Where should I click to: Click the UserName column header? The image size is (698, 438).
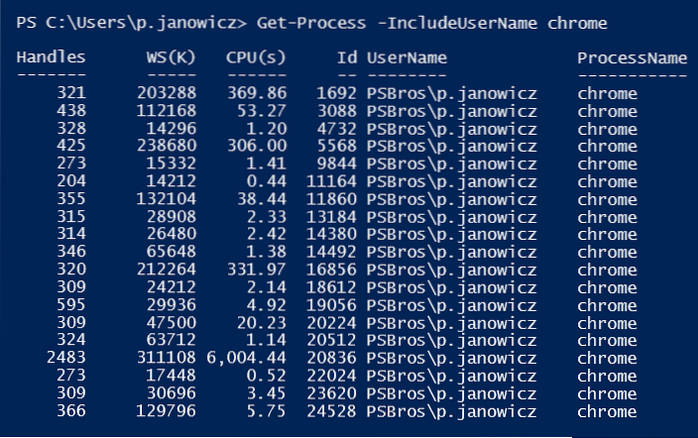click(x=407, y=58)
